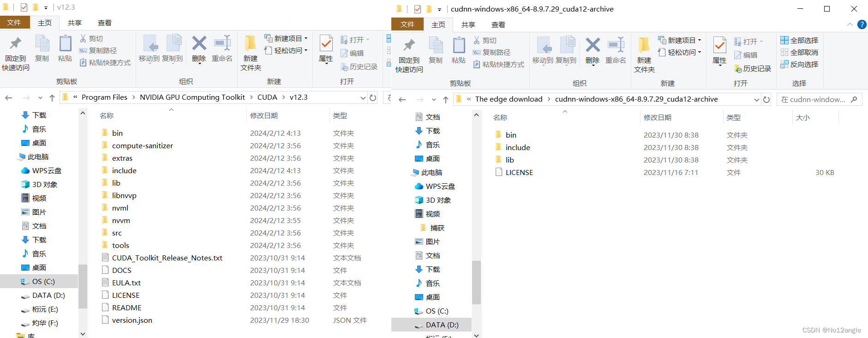Click The edge download breadcrumb in cudnn window
Viewport: 868px width, 338px height.
[509, 99]
